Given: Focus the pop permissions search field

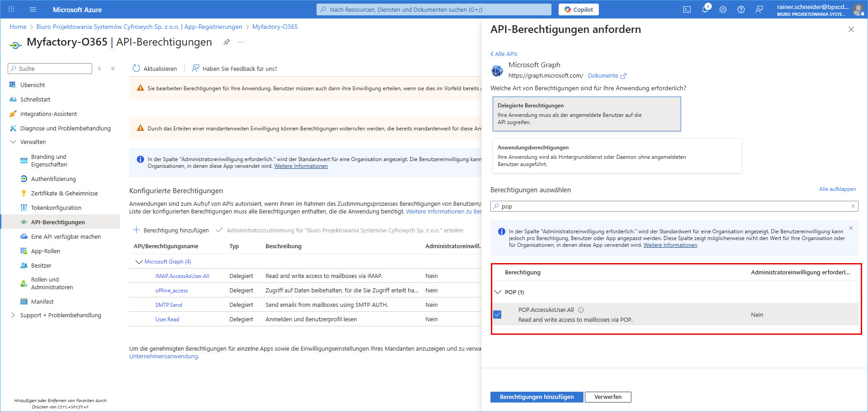Looking at the screenshot, I should click(674, 206).
